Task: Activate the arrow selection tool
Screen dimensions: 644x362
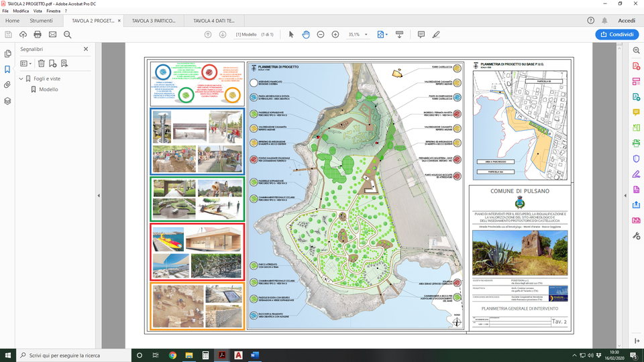Action: [x=291, y=34]
